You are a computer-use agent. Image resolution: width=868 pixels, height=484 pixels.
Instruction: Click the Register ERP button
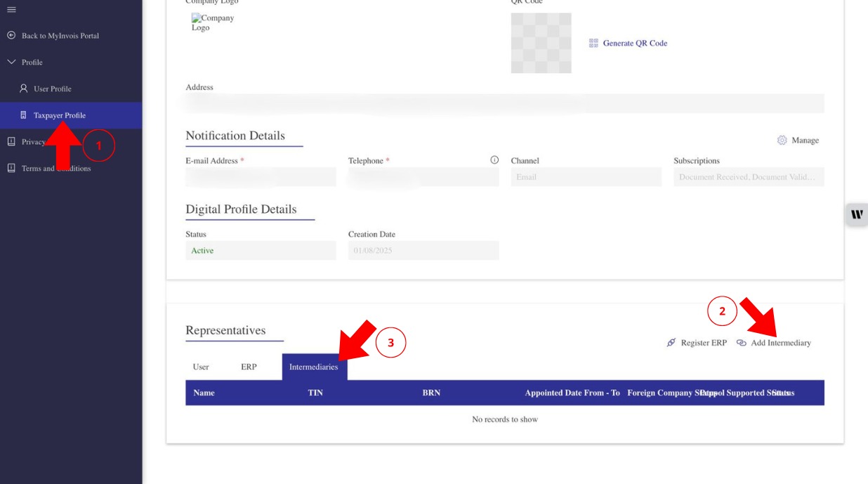(x=697, y=343)
